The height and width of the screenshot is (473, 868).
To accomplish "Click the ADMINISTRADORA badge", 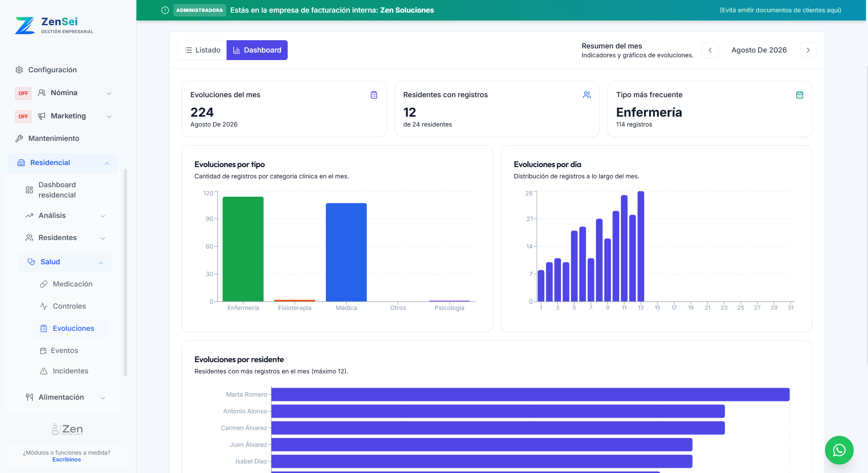I will [x=200, y=10].
